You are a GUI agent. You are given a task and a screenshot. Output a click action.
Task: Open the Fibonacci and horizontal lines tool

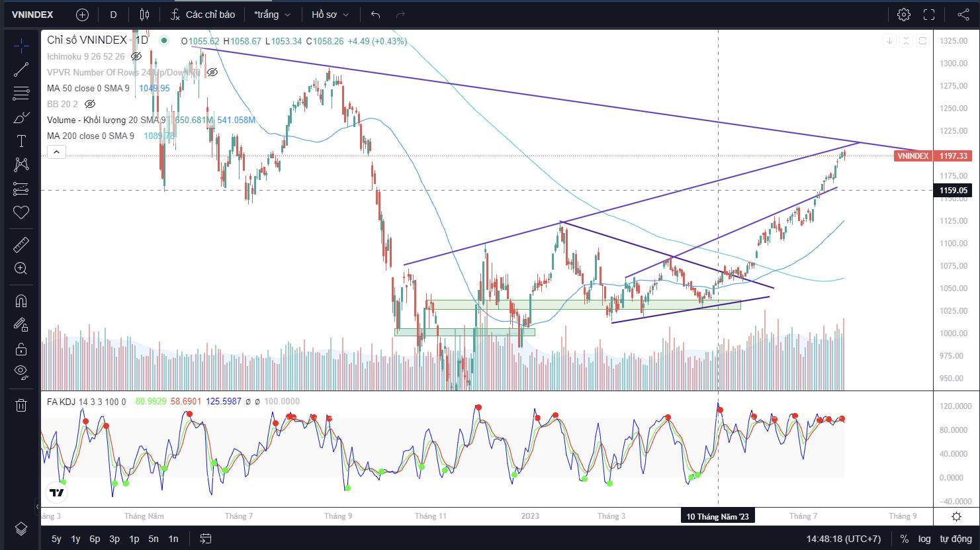[21, 93]
